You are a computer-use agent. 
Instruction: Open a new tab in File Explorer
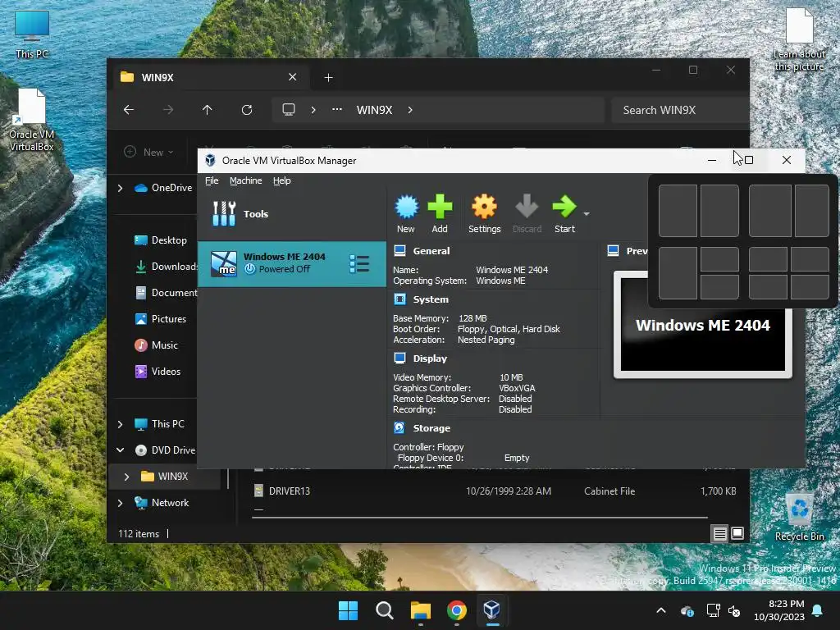(x=328, y=78)
